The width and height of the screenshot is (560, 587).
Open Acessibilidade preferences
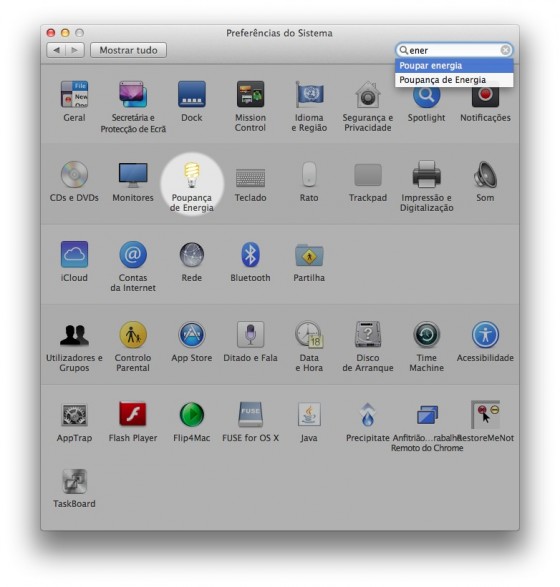[x=485, y=335]
